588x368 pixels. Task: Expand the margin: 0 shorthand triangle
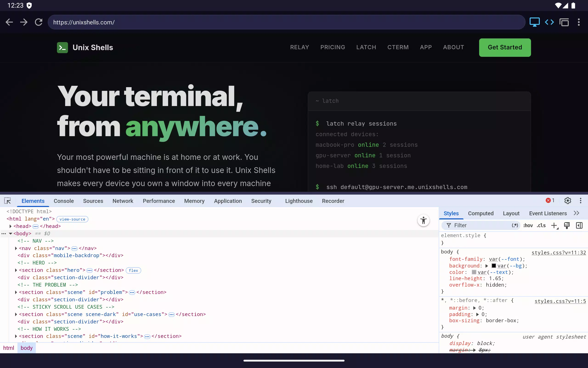pos(475,308)
